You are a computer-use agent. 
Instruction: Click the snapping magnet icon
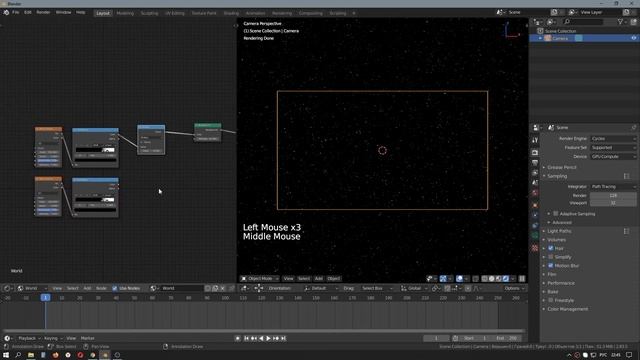pos(447,288)
